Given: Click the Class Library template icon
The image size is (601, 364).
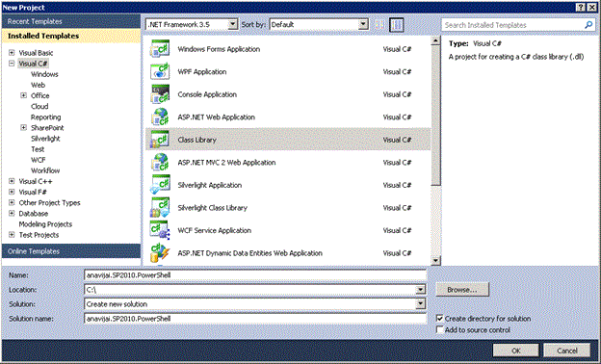Looking at the screenshot, I should pos(160,140).
